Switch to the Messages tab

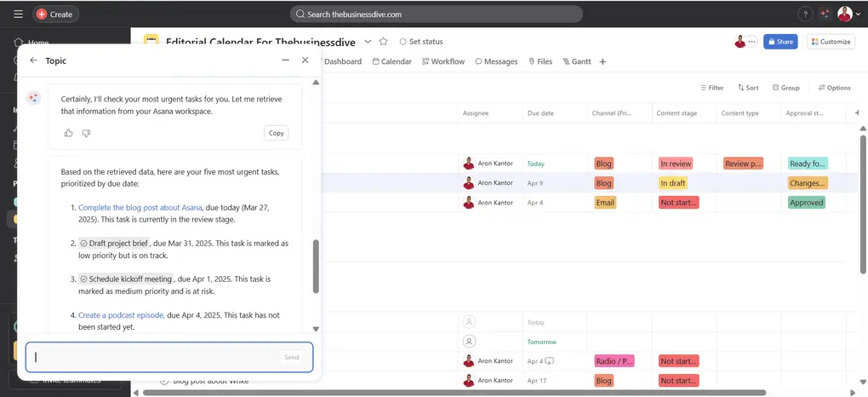tap(497, 61)
